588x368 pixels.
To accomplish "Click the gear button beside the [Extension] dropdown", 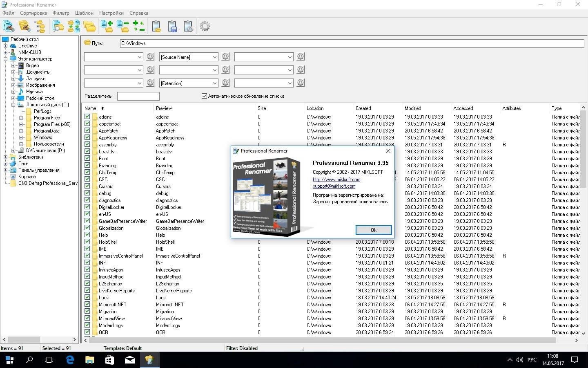I will pyautogui.click(x=225, y=83).
